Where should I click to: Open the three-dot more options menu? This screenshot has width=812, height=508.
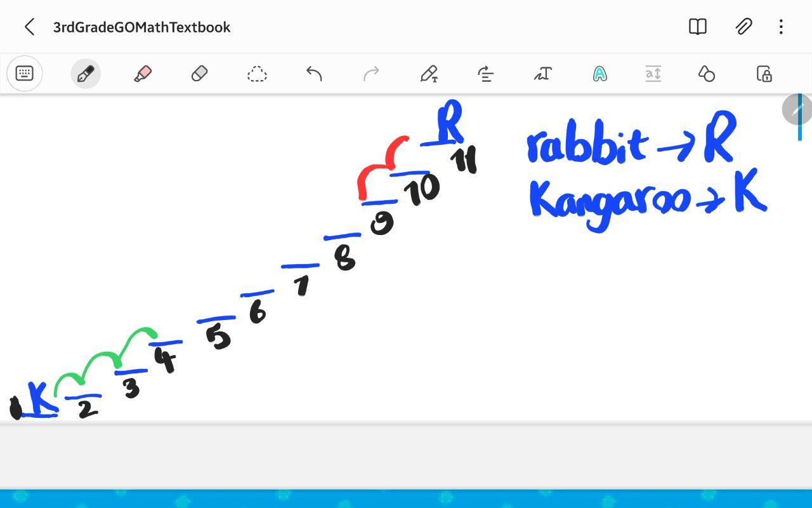[x=781, y=27]
